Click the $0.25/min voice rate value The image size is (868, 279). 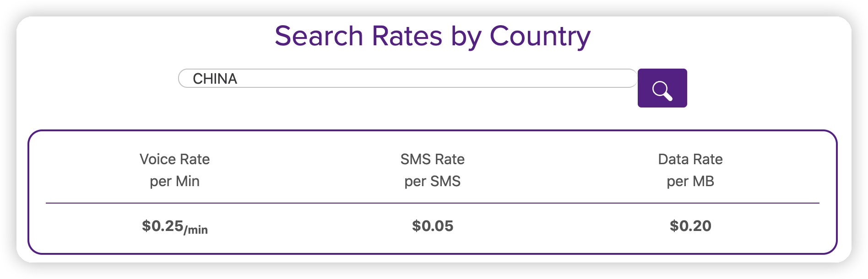(174, 226)
